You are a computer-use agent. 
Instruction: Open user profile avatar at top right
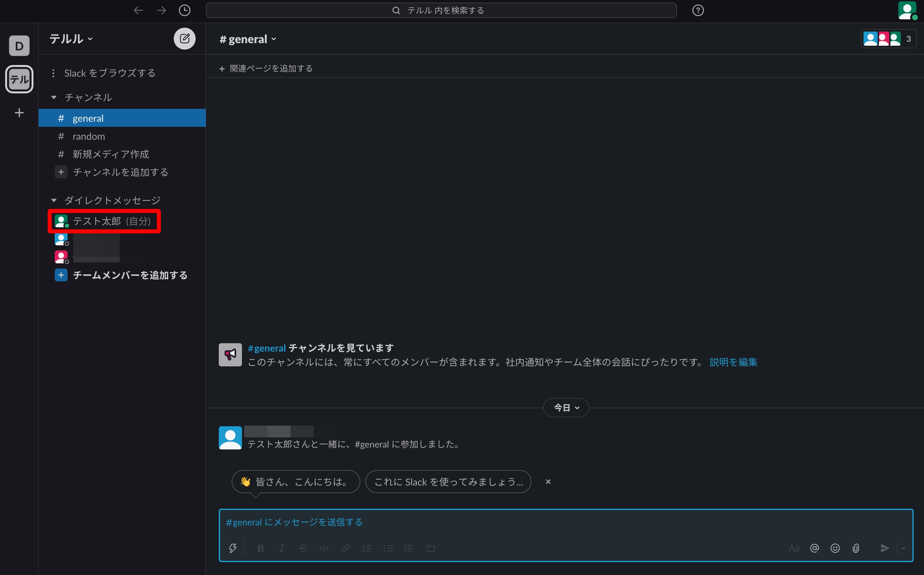907,10
